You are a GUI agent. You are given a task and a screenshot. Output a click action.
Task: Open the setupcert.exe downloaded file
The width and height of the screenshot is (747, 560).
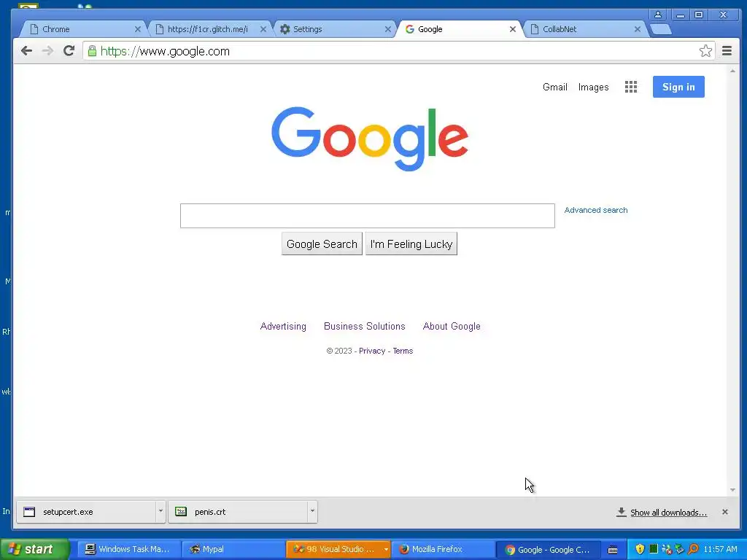pos(86,511)
